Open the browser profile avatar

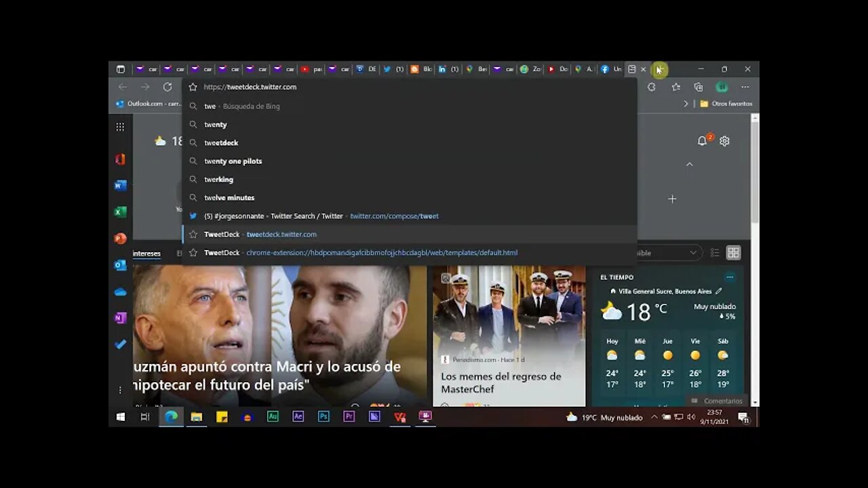[722, 87]
